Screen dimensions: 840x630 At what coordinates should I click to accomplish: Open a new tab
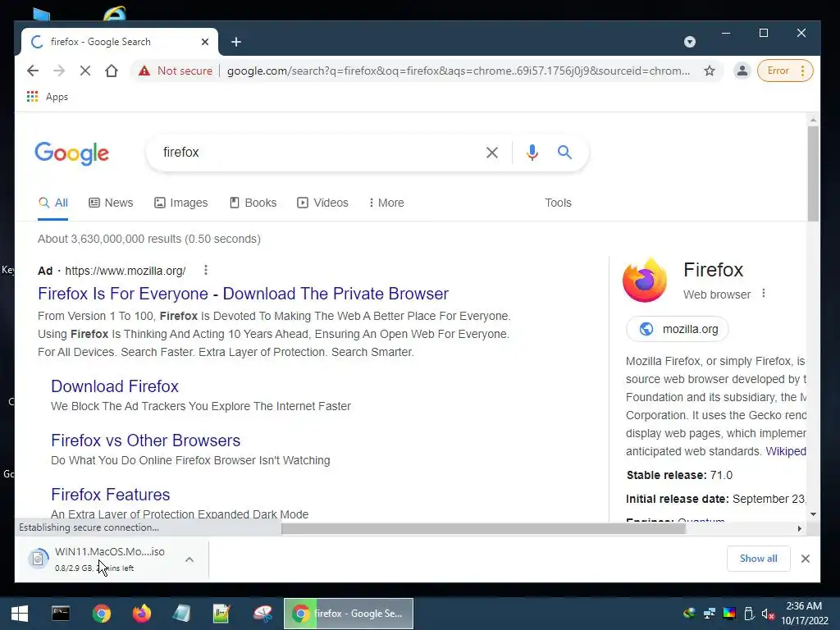[236, 42]
